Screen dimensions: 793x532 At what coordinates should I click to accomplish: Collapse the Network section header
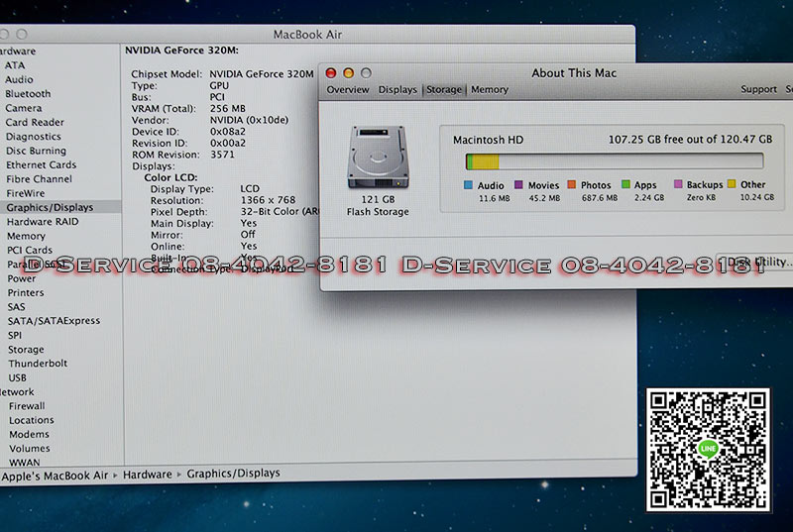(x=17, y=391)
